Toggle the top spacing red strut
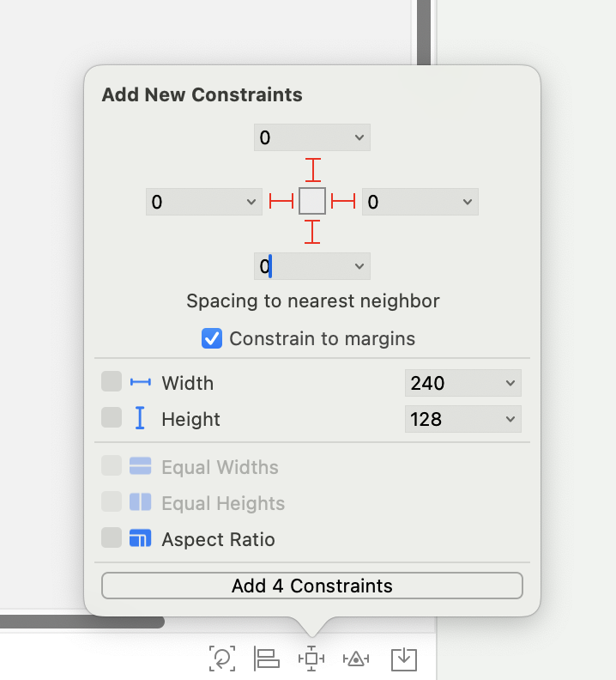Screen dimensions: 616x680 click(x=313, y=169)
